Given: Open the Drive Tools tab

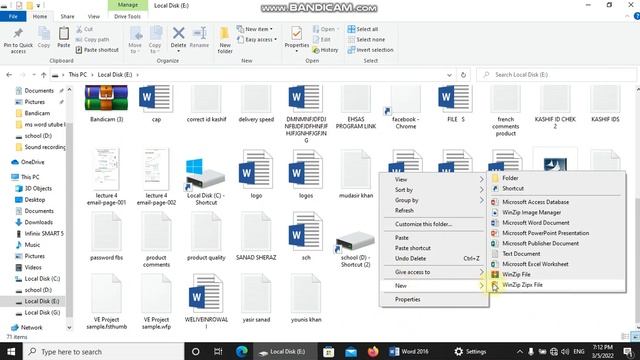Looking at the screenshot, I should pyautogui.click(x=127, y=16).
